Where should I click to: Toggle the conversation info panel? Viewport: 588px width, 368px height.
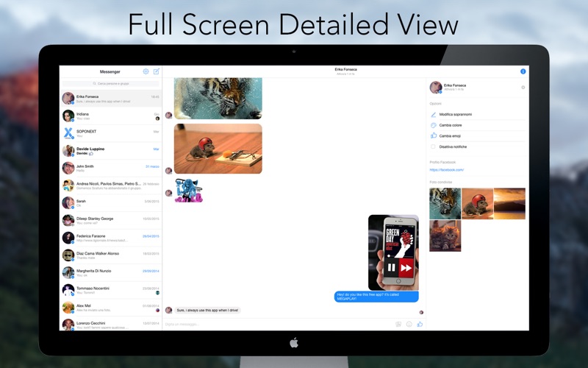click(x=523, y=71)
